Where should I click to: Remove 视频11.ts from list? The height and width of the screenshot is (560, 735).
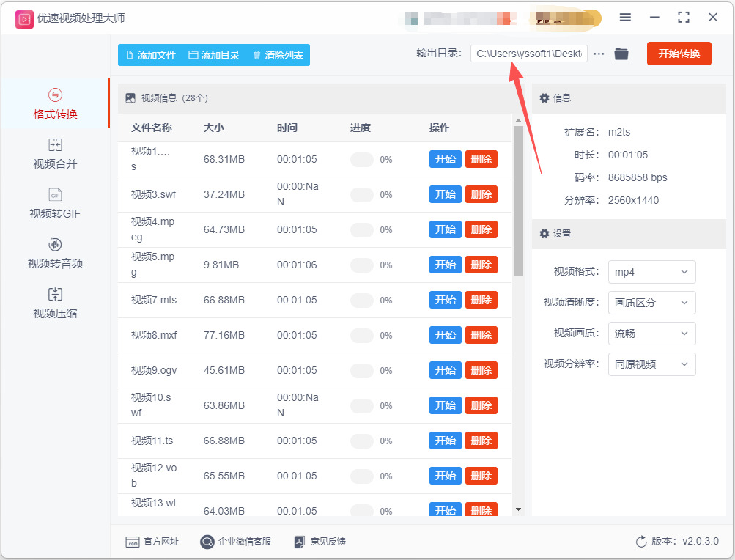[481, 441]
